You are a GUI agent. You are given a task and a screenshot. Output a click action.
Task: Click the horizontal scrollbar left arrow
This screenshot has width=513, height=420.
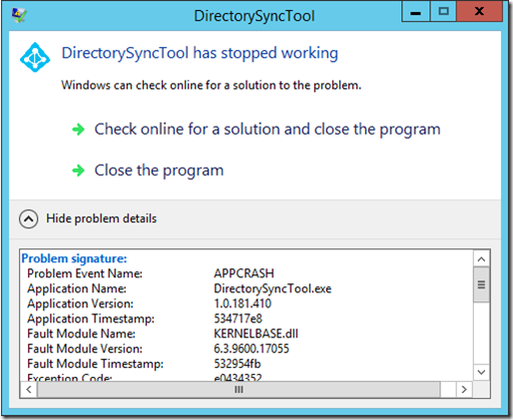click(x=29, y=389)
